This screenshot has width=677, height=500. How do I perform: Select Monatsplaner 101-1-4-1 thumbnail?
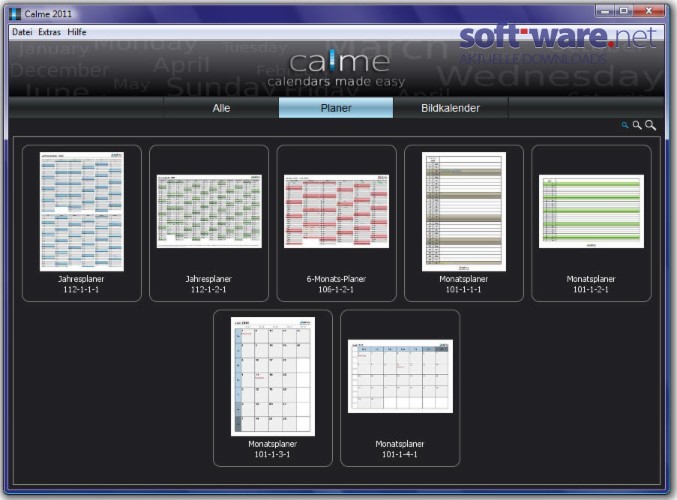(400, 376)
